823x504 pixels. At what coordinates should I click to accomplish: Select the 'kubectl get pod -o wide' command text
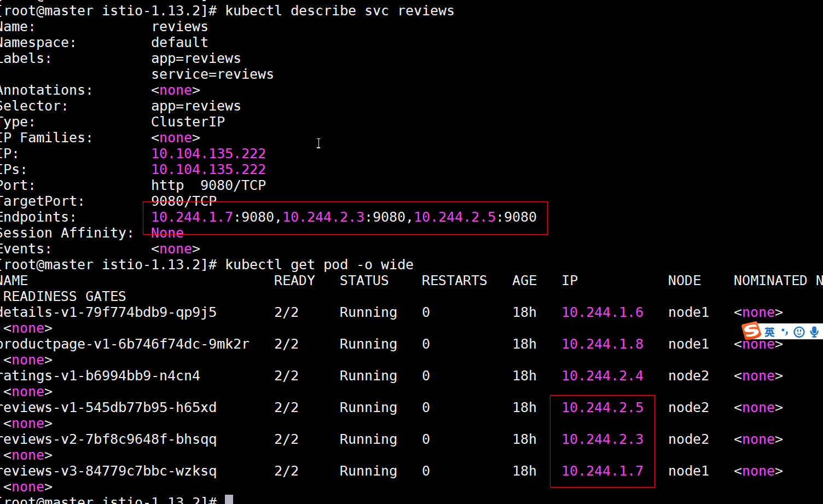pos(319,265)
